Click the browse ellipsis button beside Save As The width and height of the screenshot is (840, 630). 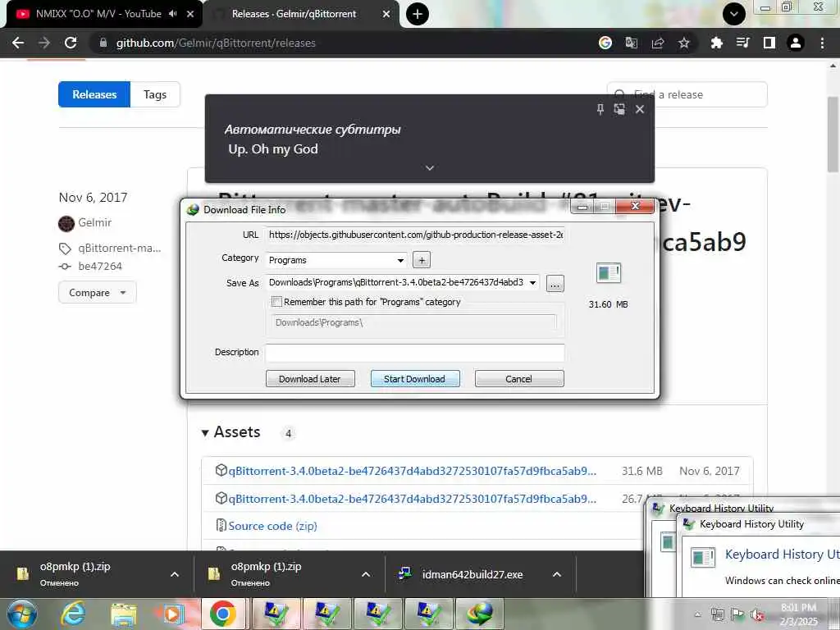point(555,284)
